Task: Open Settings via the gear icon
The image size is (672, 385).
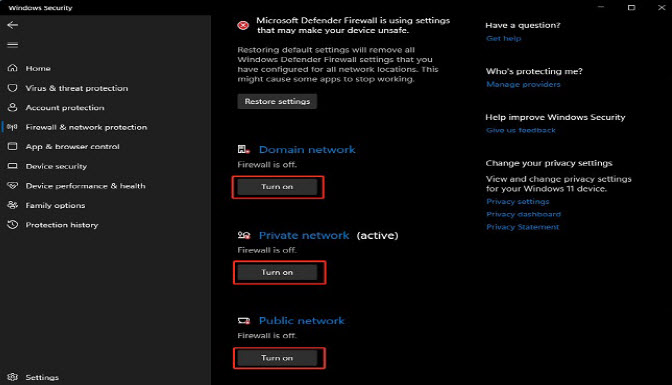Action: 12,377
